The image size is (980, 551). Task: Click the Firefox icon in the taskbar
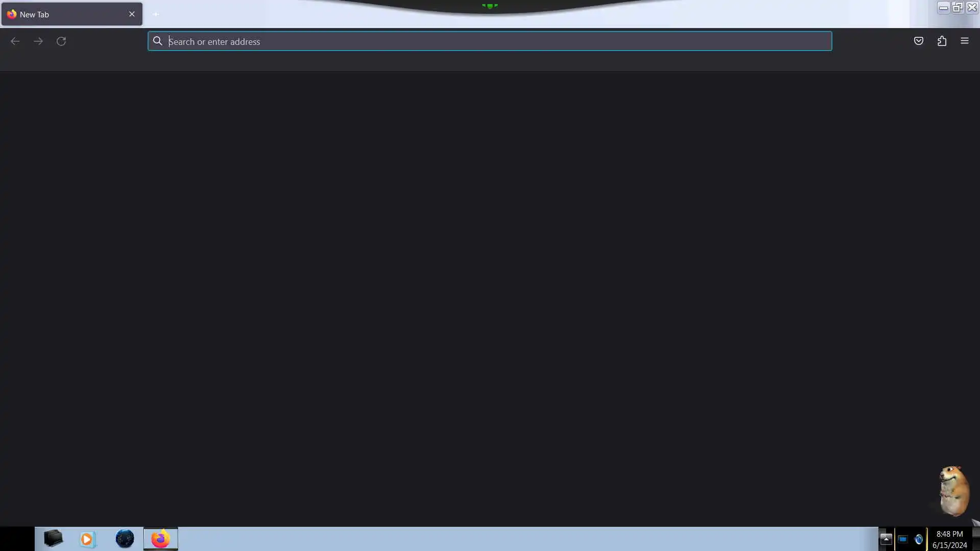coord(160,539)
